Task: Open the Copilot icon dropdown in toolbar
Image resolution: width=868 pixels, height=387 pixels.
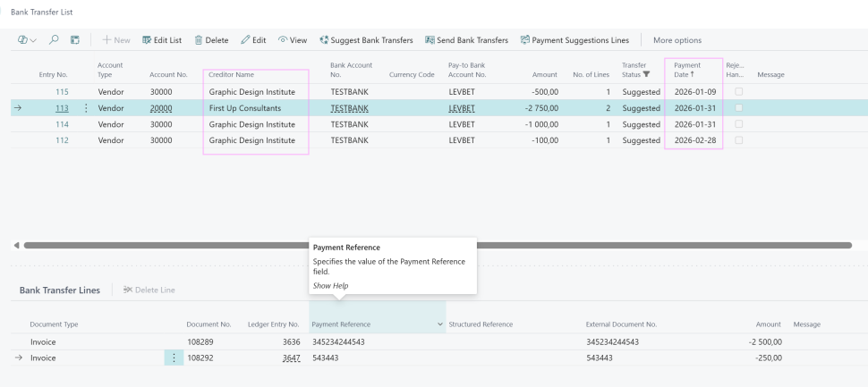Action: pos(27,40)
